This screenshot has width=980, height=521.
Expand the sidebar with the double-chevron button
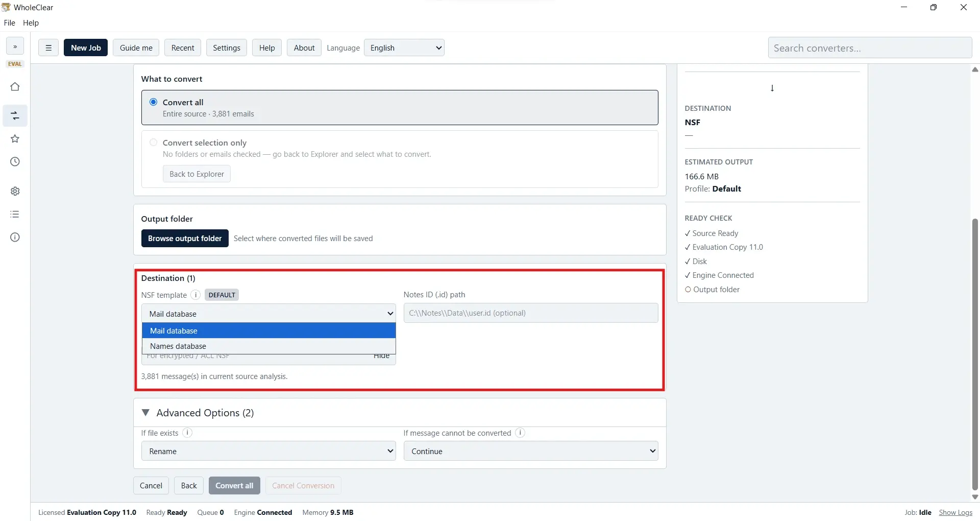[x=15, y=46]
